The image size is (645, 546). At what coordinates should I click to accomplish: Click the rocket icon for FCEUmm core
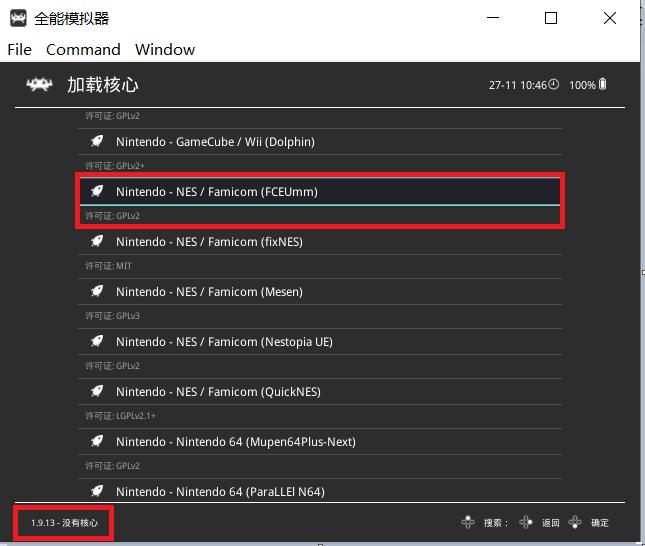pyautogui.click(x=97, y=191)
